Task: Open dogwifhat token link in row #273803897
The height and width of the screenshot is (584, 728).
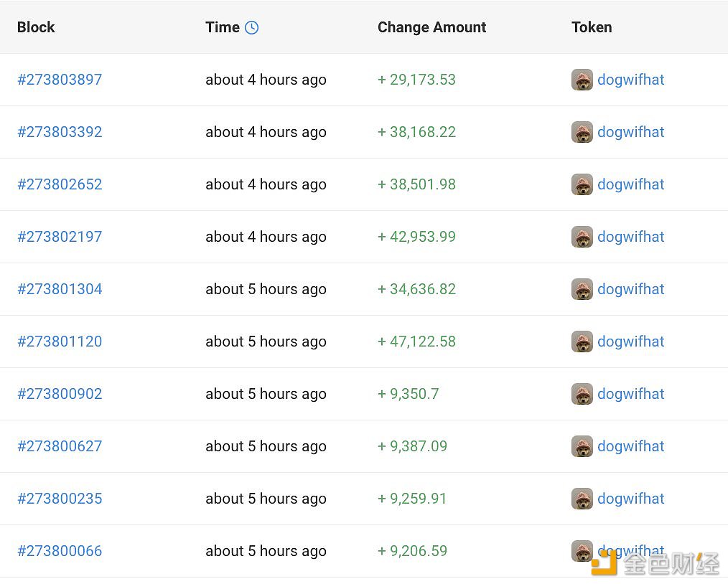Action: (630, 80)
